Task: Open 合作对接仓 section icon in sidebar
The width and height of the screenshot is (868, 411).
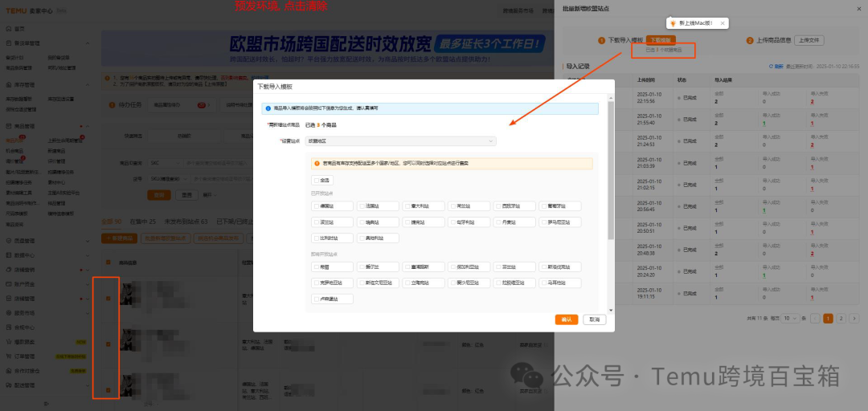Action: [9, 371]
